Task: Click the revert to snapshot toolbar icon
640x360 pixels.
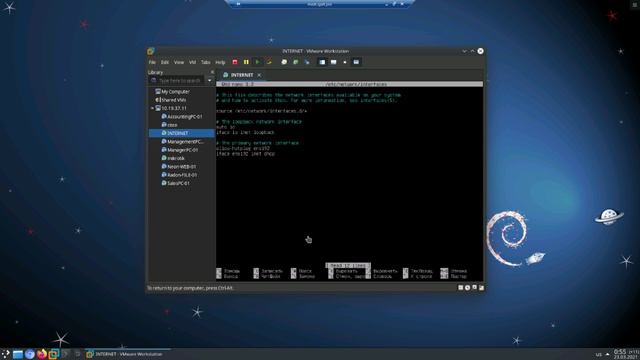Action: pos(296,62)
